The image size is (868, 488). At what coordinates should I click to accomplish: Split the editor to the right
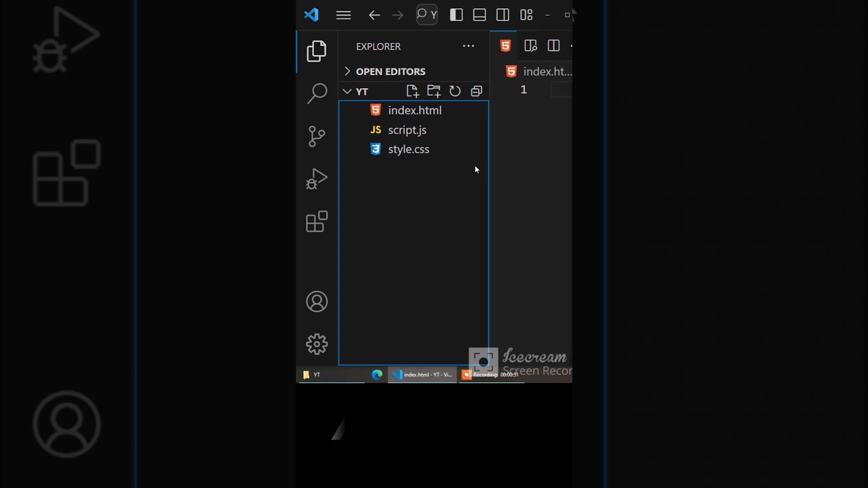pyautogui.click(x=553, y=45)
